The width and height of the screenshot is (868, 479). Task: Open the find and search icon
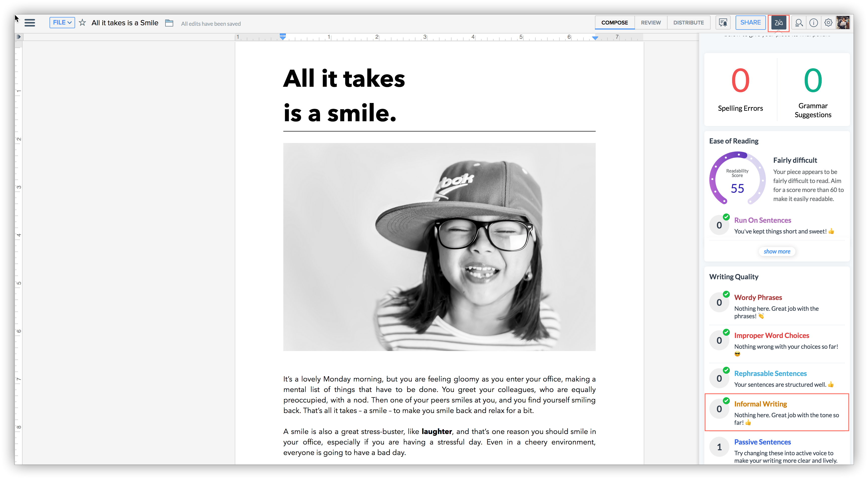pos(799,23)
